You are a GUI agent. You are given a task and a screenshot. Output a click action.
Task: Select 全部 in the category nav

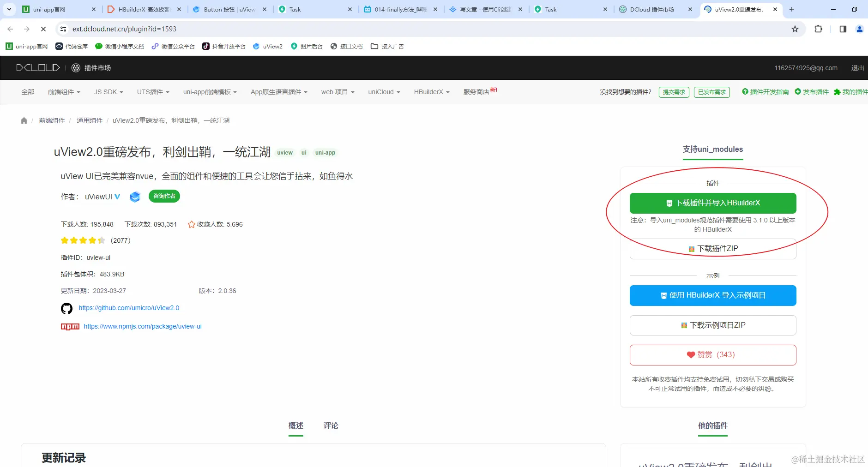click(x=28, y=92)
